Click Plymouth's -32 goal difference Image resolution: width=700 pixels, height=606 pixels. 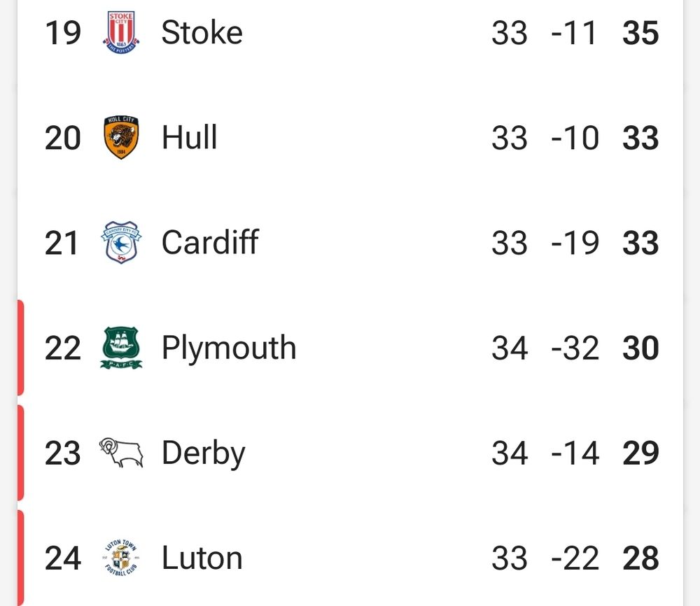pyautogui.click(x=575, y=348)
